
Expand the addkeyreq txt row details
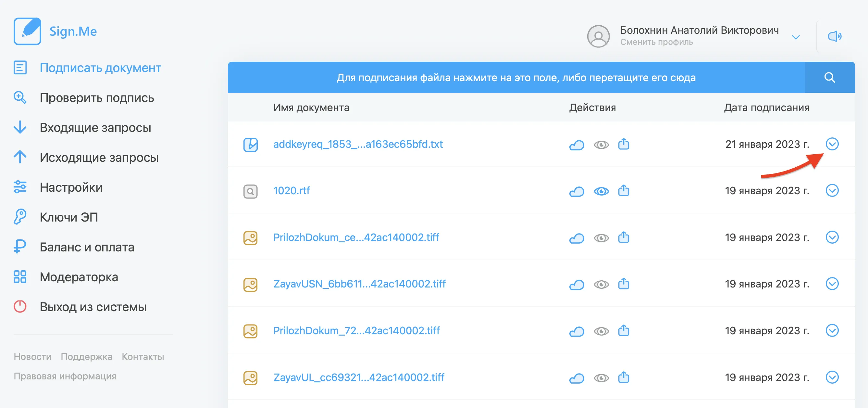tap(832, 144)
